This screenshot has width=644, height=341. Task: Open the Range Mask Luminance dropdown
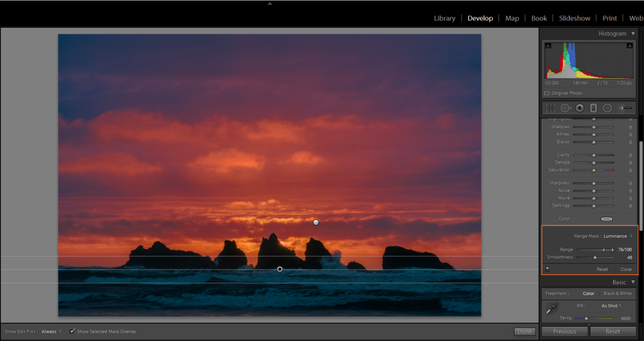pos(618,236)
